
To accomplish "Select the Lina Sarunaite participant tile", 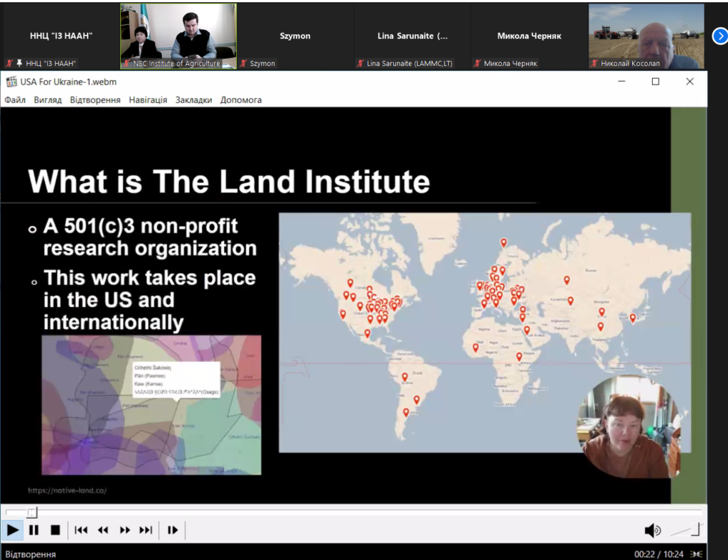I will [412, 36].
